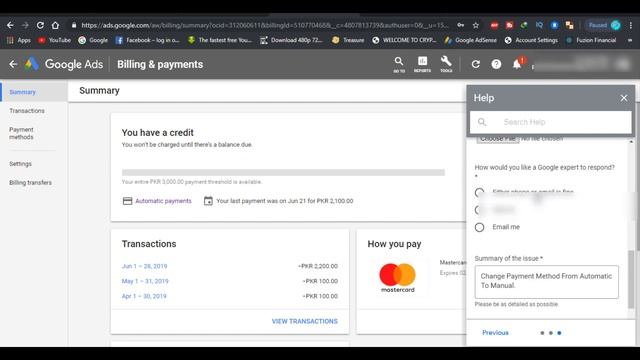
Task: Click VIEW TRANSACTIONS
Action: 304,321
